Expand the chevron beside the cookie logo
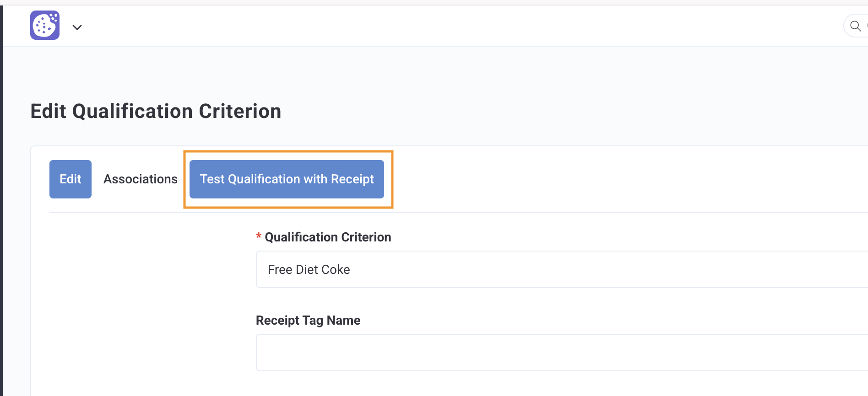The width and height of the screenshot is (868, 396). coord(77,27)
